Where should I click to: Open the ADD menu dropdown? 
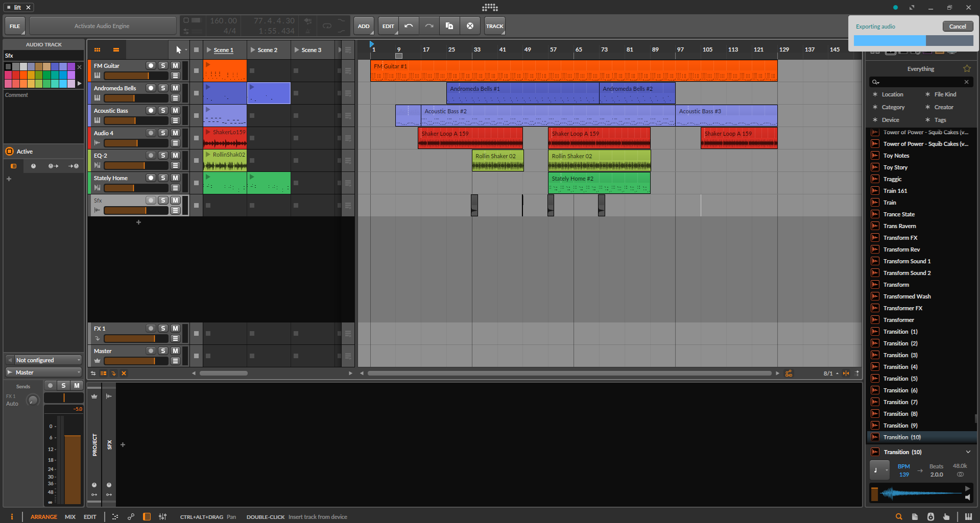tap(364, 26)
